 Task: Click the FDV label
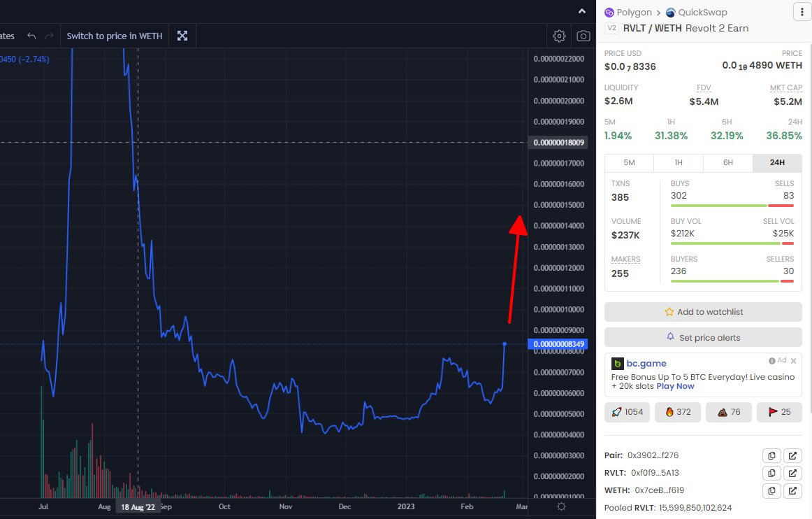click(x=704, y=88)
